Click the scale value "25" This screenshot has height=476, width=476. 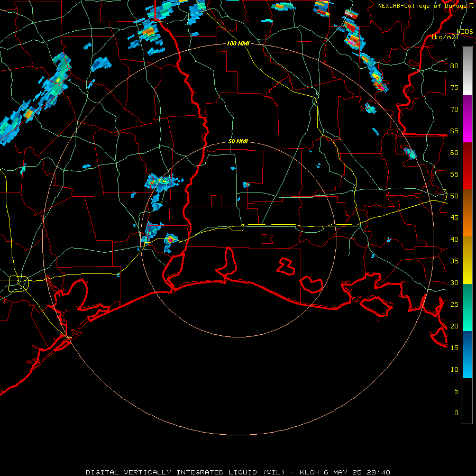point(454,305)
